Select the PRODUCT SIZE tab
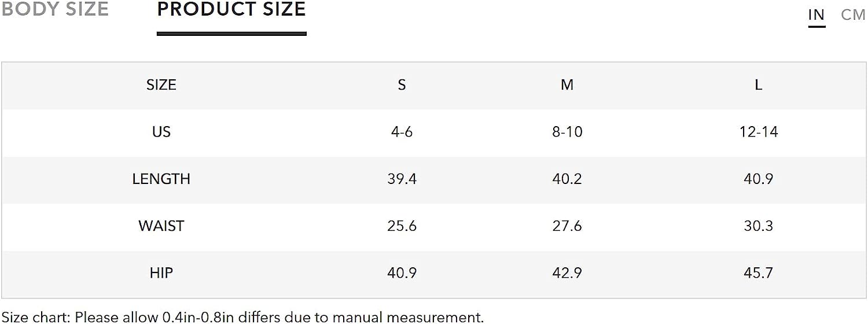 click(x=231, y=9)
